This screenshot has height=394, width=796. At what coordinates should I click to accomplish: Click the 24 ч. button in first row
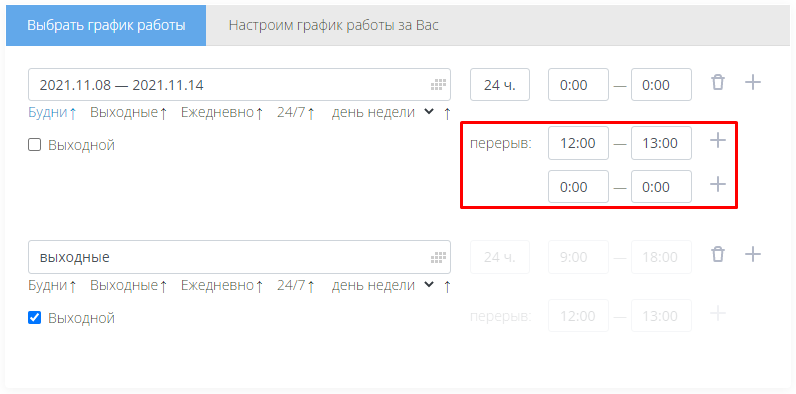coord(500,85)
